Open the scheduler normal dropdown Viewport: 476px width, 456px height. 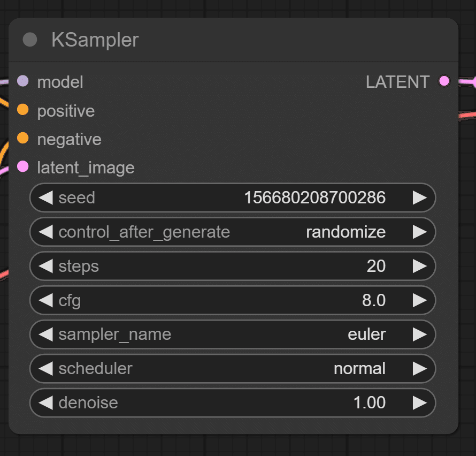(233, 369)
